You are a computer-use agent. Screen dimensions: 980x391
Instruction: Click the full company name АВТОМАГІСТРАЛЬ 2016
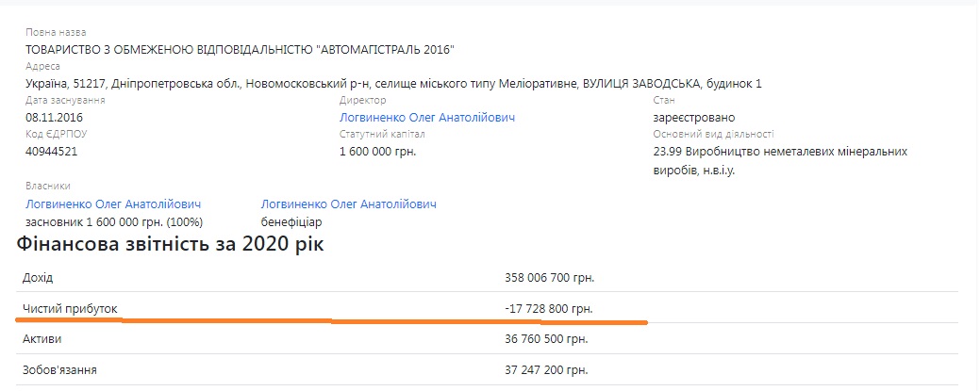241,50
